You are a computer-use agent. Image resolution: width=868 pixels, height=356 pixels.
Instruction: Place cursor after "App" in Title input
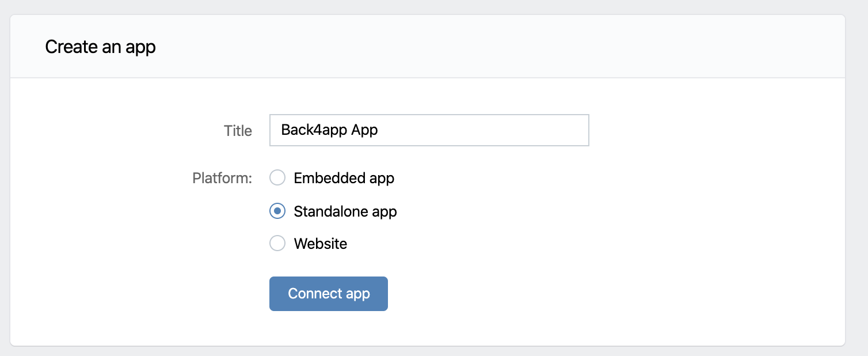coord(379,130)
